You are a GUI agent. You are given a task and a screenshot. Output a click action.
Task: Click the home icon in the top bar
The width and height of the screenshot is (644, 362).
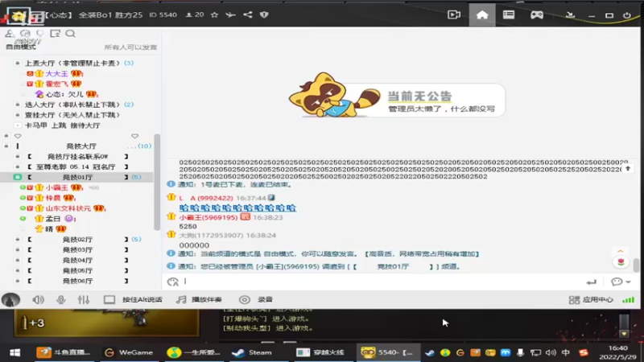481,14
